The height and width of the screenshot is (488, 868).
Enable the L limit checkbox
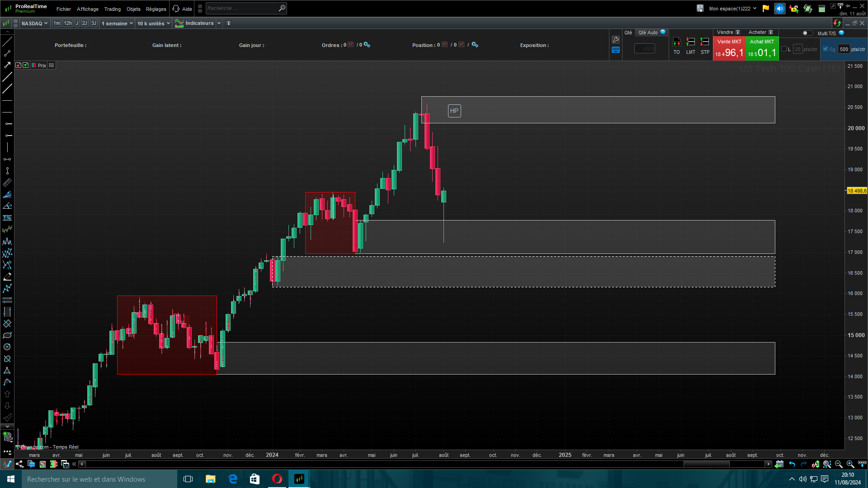784,49
